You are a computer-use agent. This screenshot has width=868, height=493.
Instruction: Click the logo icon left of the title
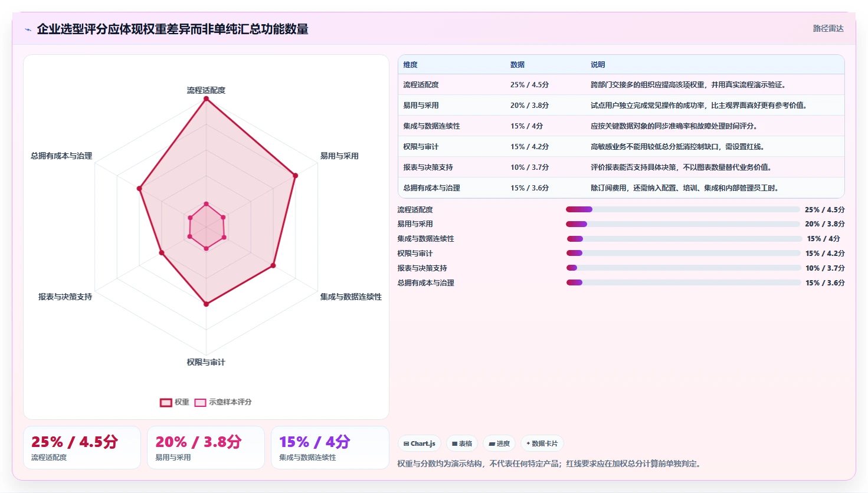28,29
